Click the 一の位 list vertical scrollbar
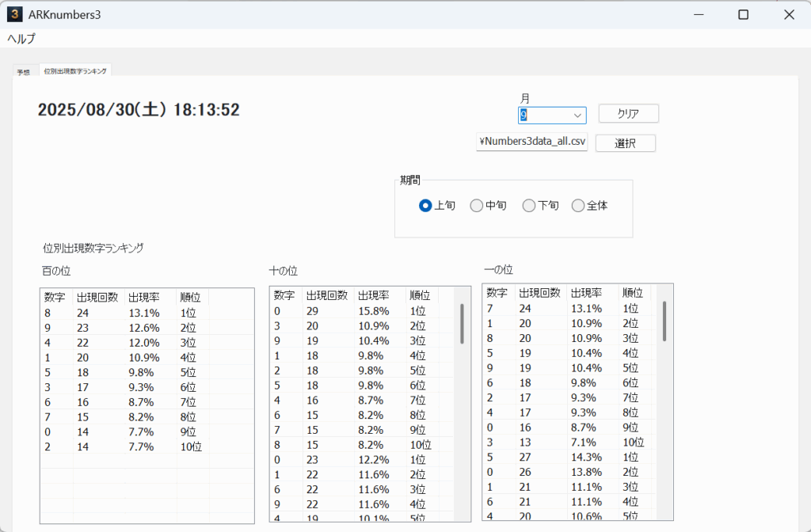This screenshot has height=532, width=811. coord(664,321)
